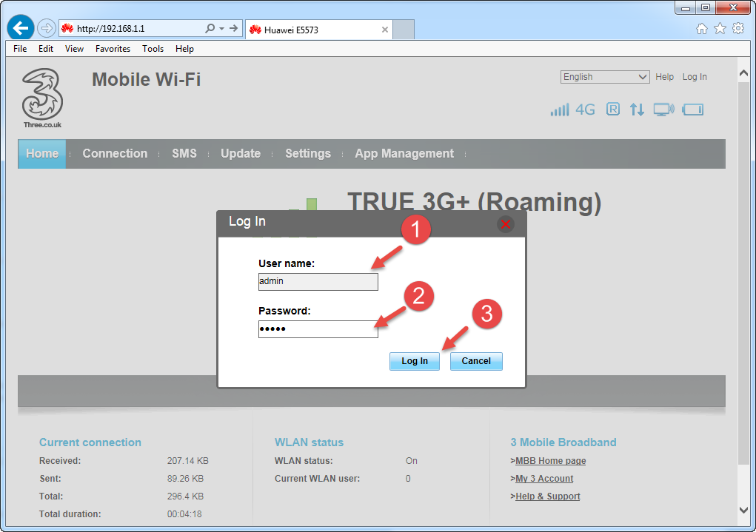Click the Received value 207.14 KB
Screen dimensions: 756x532
click(188, 461)
